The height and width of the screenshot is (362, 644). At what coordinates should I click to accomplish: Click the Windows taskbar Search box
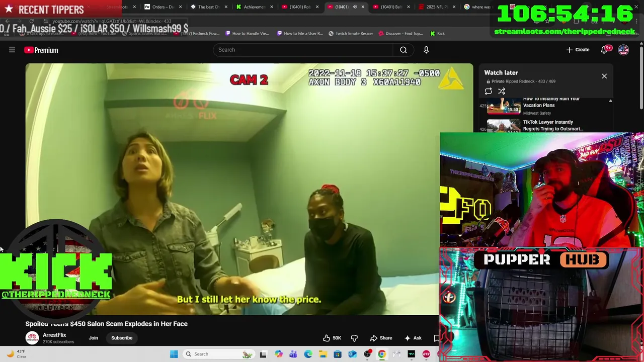tap(219, 354)
